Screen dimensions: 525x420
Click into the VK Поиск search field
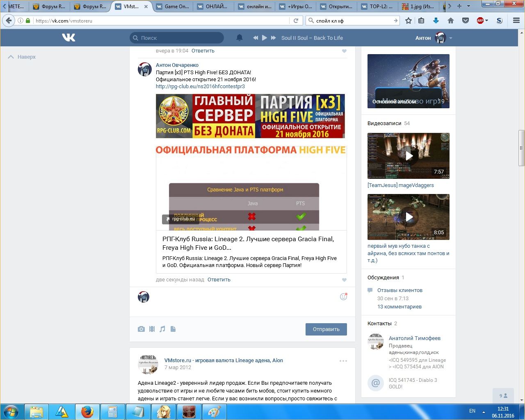(x=180, y=38)
